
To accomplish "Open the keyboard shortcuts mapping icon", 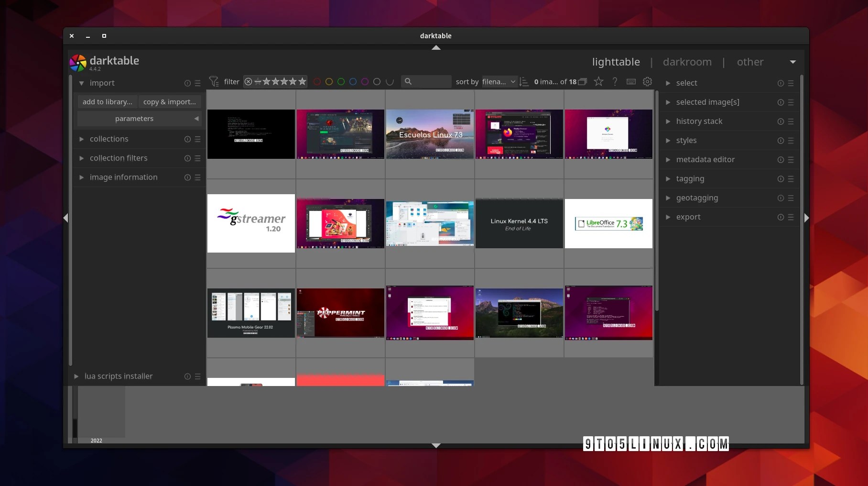I will (631, 81).
